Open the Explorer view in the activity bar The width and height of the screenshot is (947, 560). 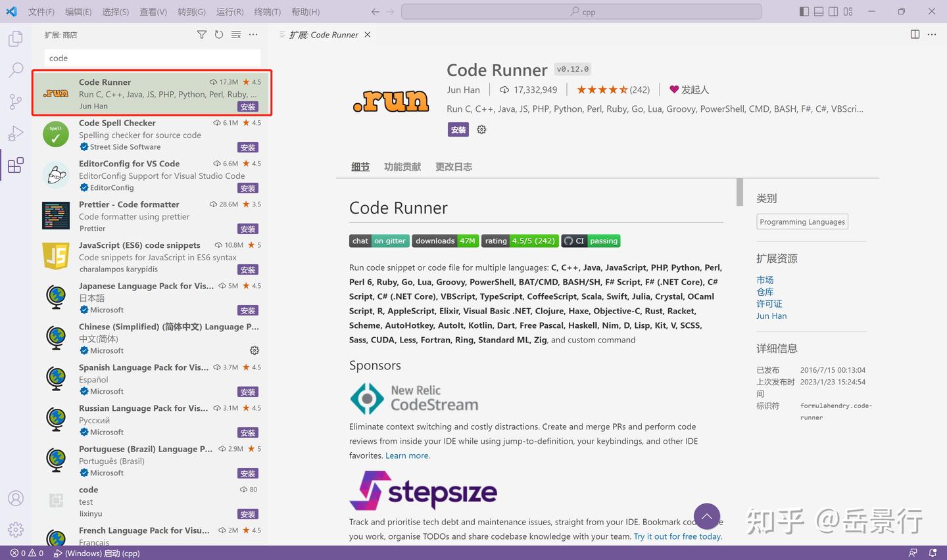tap(15, 38)
